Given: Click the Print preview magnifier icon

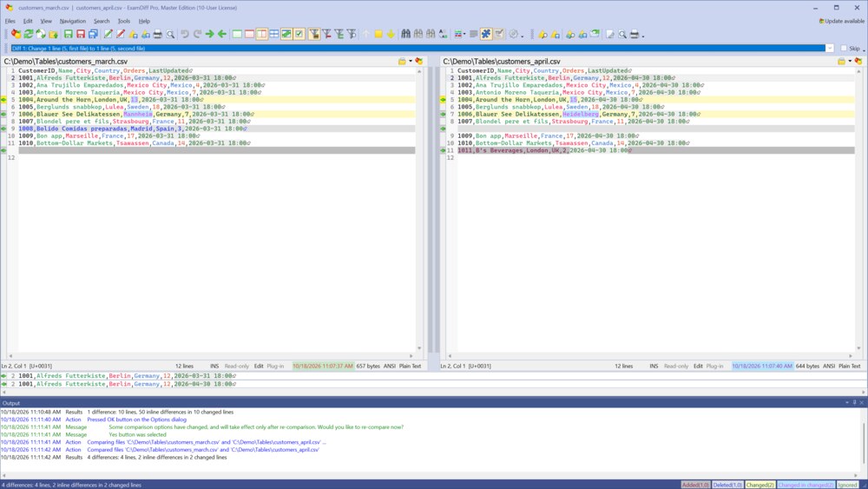Looking at the screenshot, I should [x=170, y=35].
